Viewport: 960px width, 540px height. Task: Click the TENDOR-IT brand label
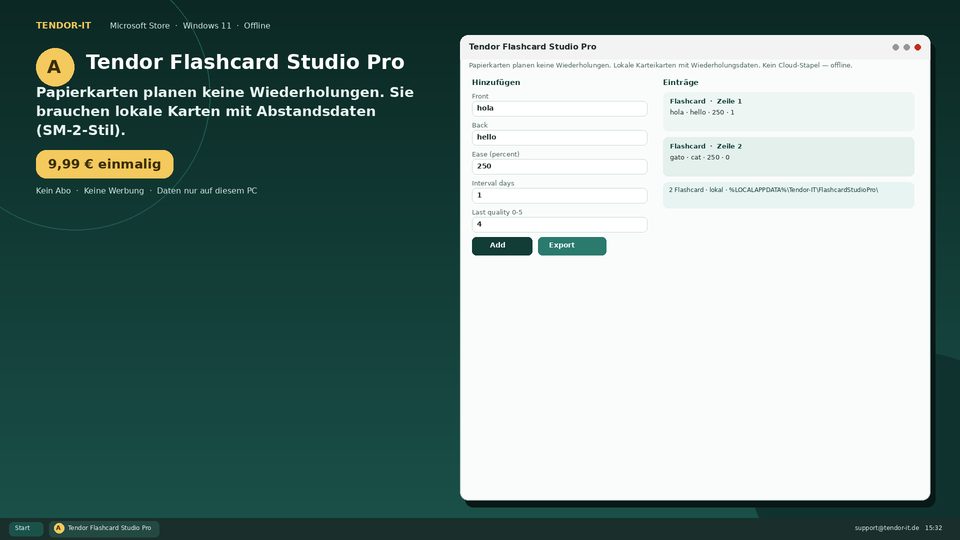pos(64,26)
